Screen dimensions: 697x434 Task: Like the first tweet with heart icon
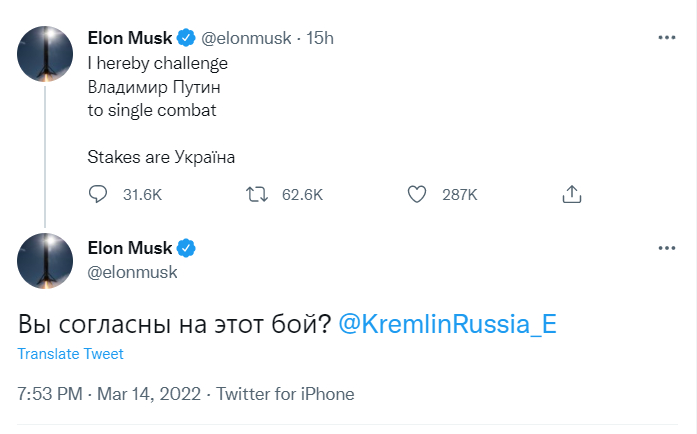[416, 194]
